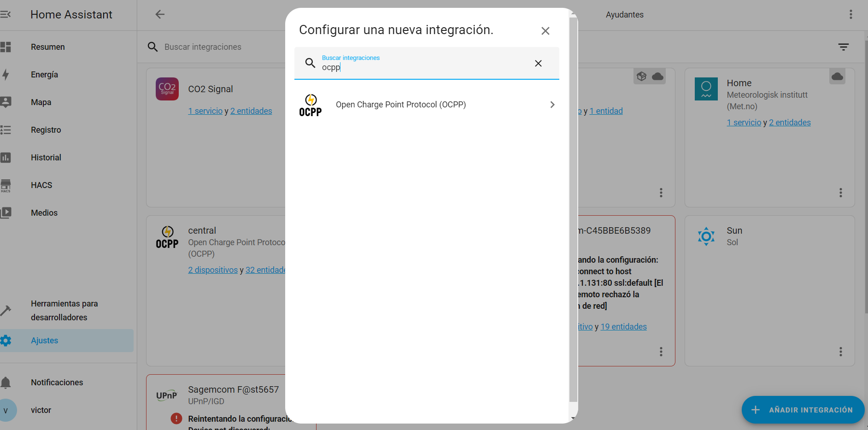Image resolution: width=868 pixels, height=430 pixels.
Task: Switch to the Ayudantes tab
Action: [x=624, y=15]
